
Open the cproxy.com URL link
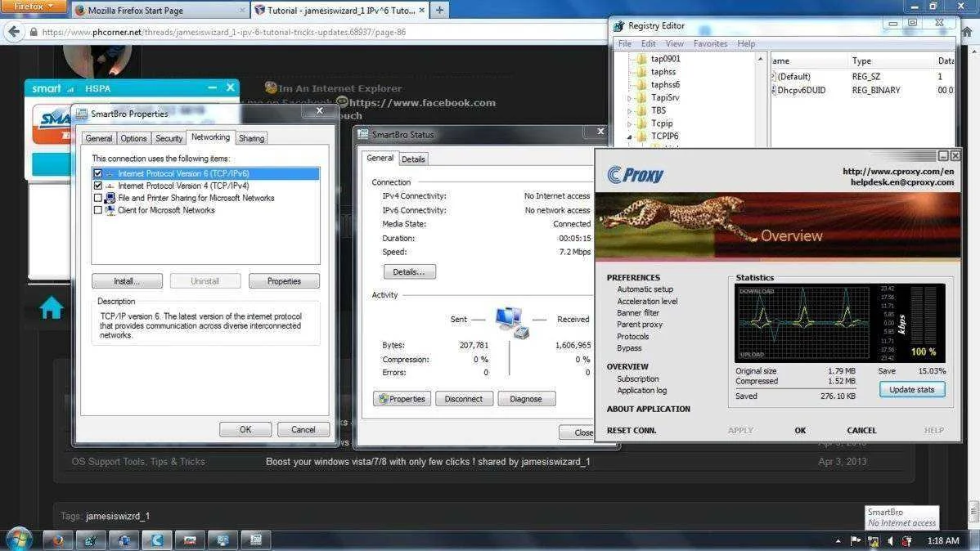898,171
